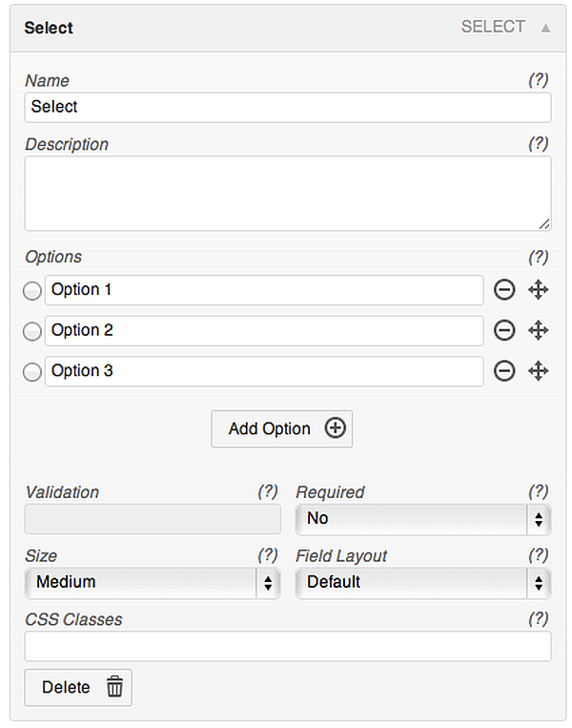This screenshot has width=572, height=728.
Task: Mark Option 3 as the default radio
Action: click(32, 372)
